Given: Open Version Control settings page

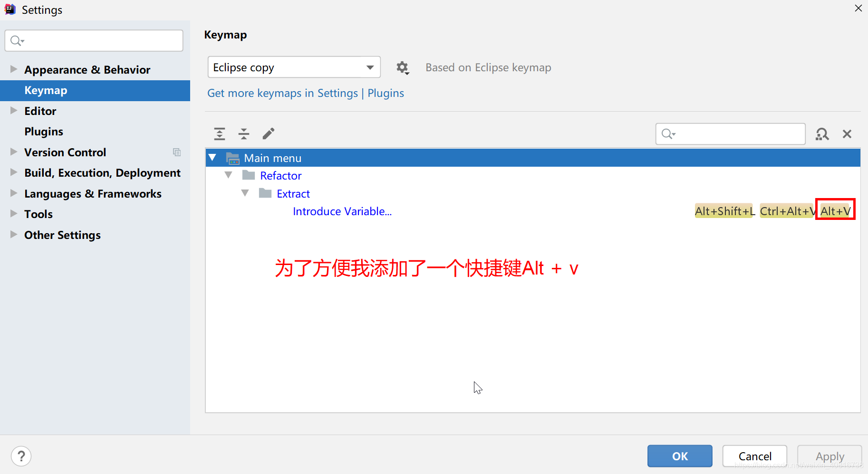Looking at the screenshot, I should (65, 152).
